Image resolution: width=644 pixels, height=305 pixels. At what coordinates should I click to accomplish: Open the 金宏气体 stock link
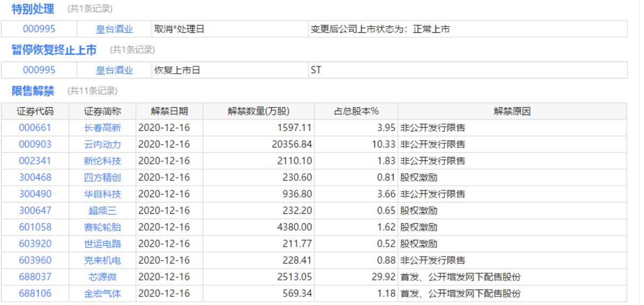102,293
